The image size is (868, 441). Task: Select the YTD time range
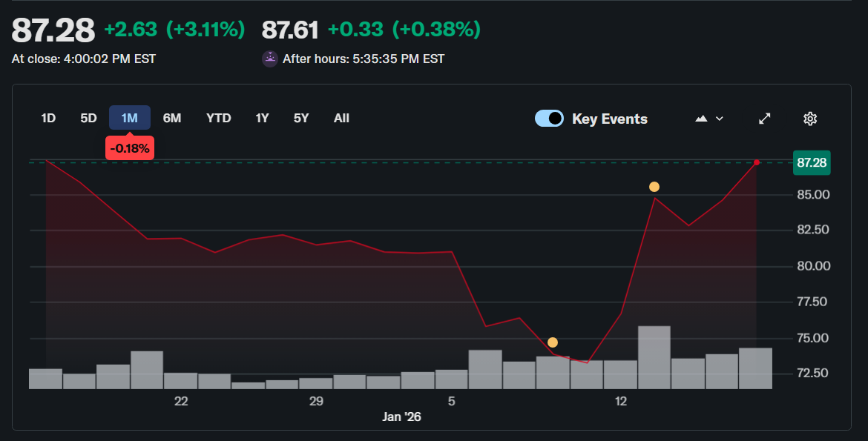pos(219,118)
